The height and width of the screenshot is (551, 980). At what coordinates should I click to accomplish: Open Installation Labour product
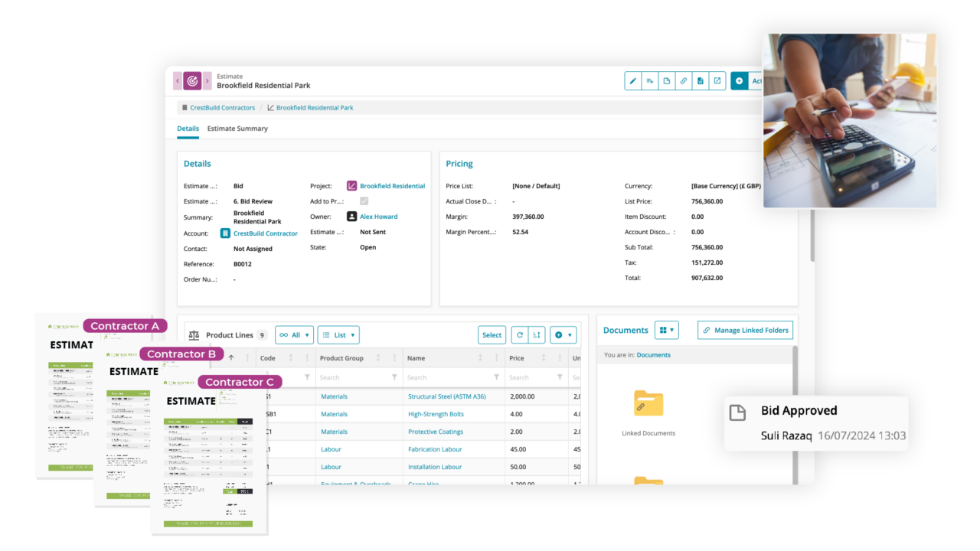point(435,467)
